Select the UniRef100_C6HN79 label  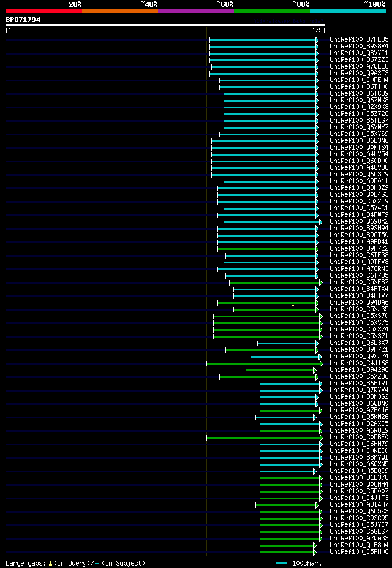click(359, 444)
